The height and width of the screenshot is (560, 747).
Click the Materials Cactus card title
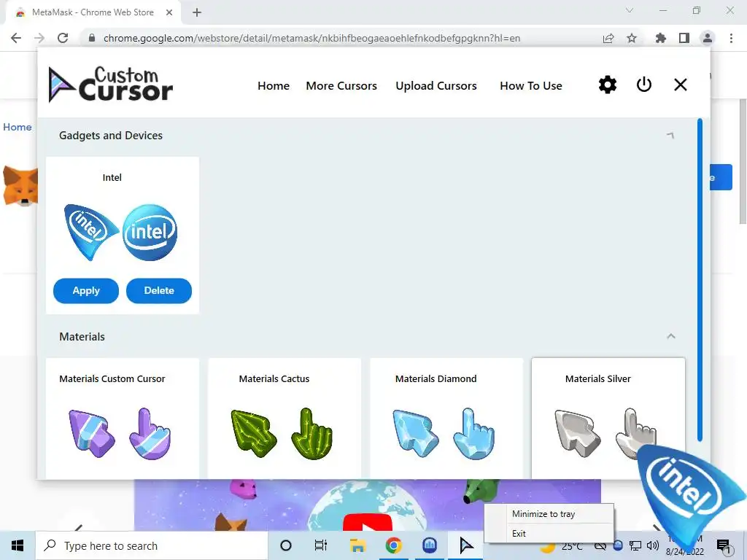tap(274, 378)
